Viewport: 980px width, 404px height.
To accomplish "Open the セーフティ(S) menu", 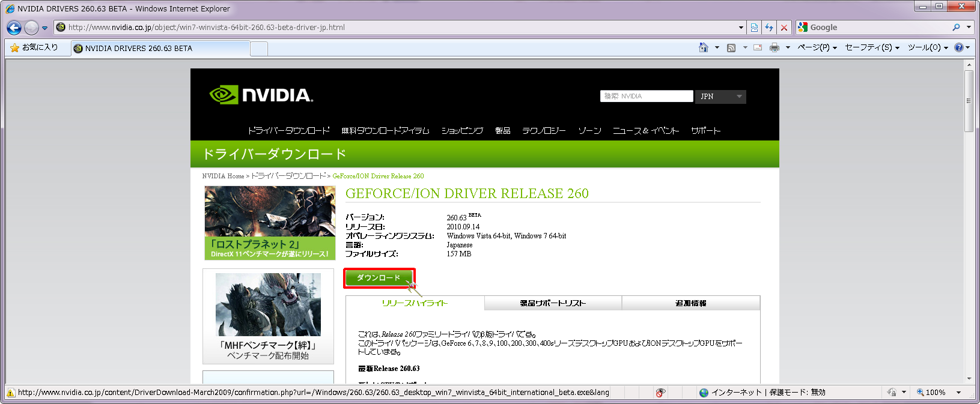I will tap(872, 47).
